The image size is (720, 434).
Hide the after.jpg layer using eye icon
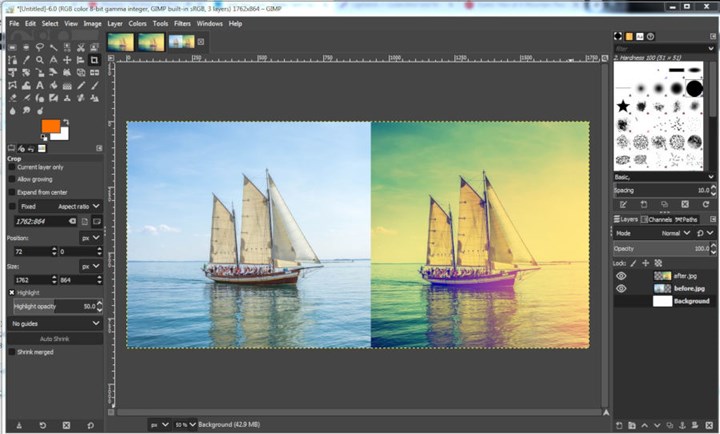click(621, 275)
